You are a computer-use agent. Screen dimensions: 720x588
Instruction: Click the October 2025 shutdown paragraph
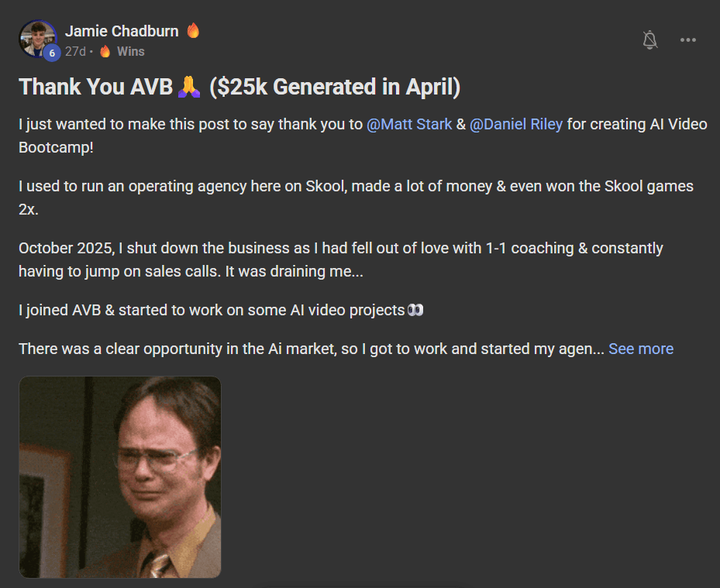coord(341,260)
